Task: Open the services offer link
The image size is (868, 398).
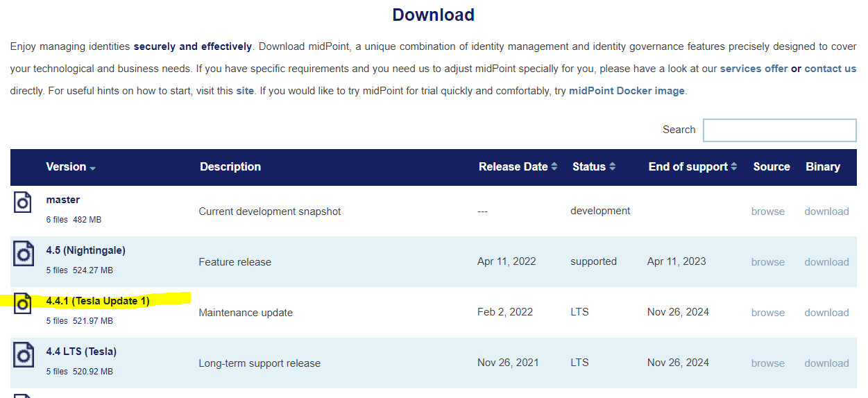Action: [754, 69]
